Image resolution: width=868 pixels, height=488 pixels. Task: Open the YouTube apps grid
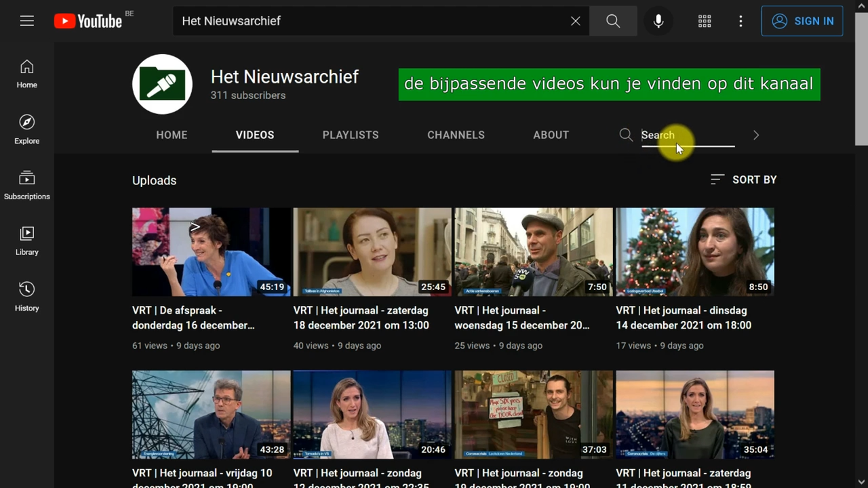705,21
